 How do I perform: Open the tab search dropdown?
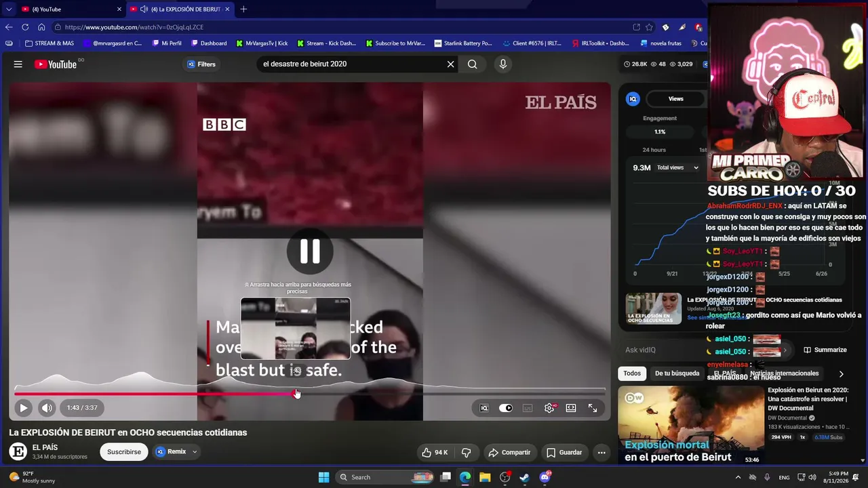8,9
